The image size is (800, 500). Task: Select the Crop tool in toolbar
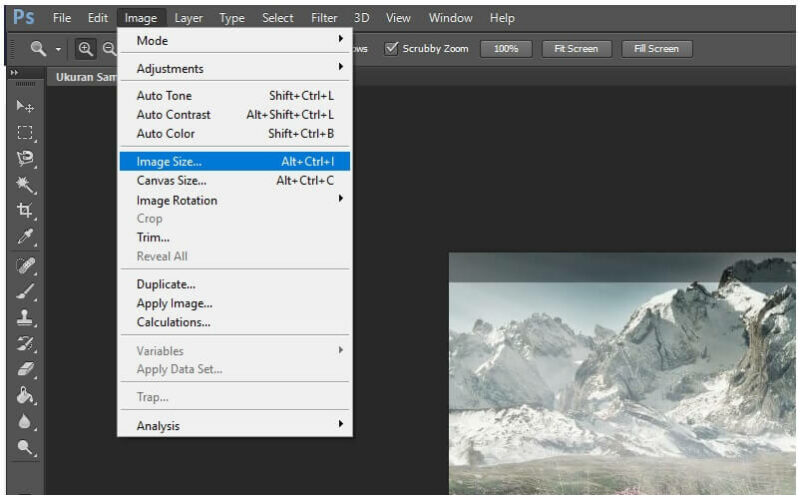[24, 210]
